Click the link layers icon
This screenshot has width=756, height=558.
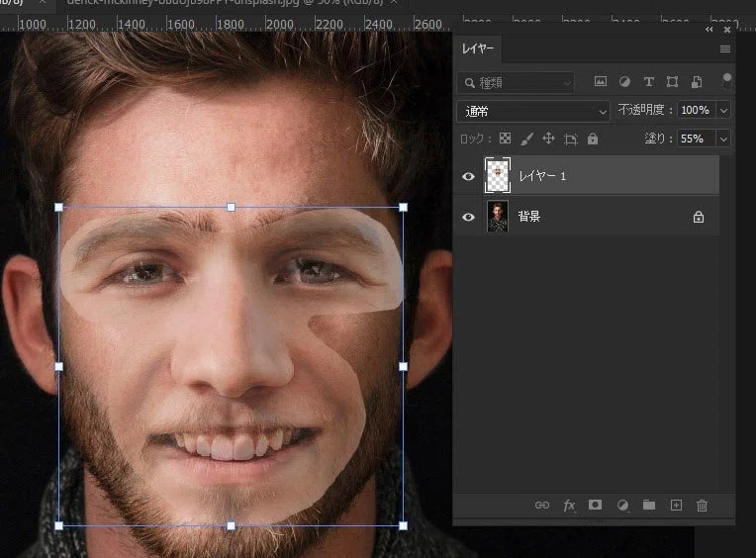[542, 505]
